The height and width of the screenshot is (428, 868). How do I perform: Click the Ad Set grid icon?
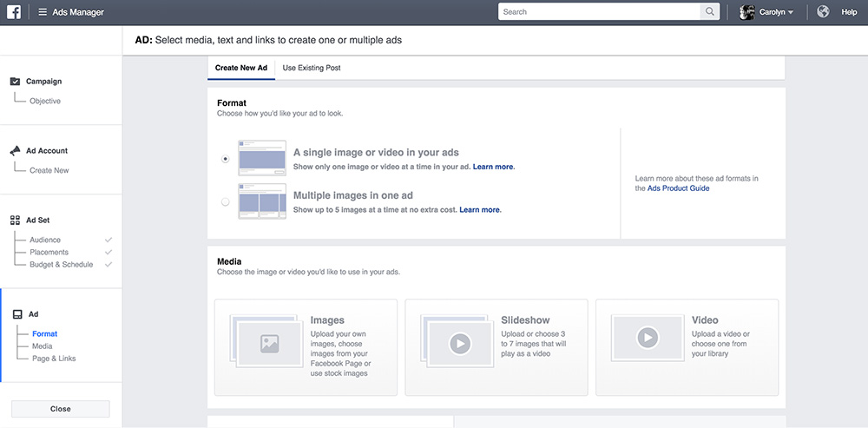tap(16, 220)
